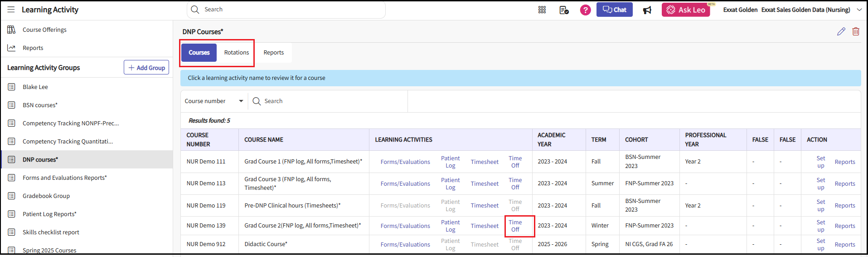868x257 pixels.
Task: Click the pencil edit icon for DNP Courses
Action: tap(841, 31)
